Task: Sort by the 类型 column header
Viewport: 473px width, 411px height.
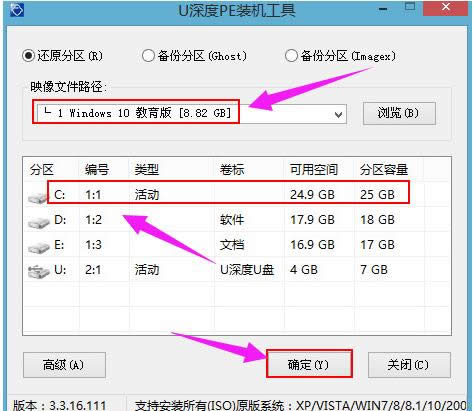Action: (x=147, y=170)
